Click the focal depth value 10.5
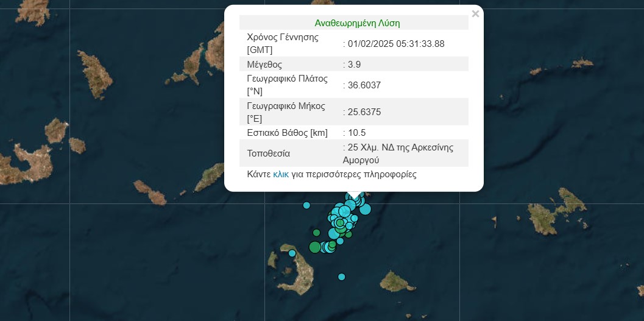Image resolution: width=644 pixels, height=321 pixels. point(357,133)
